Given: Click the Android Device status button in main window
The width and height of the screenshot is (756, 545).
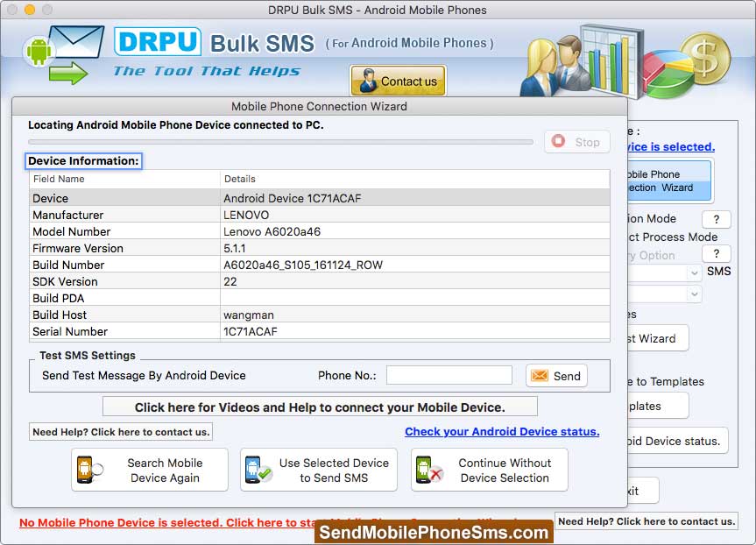Looking at the screenshot, I should tap(678, 441).
